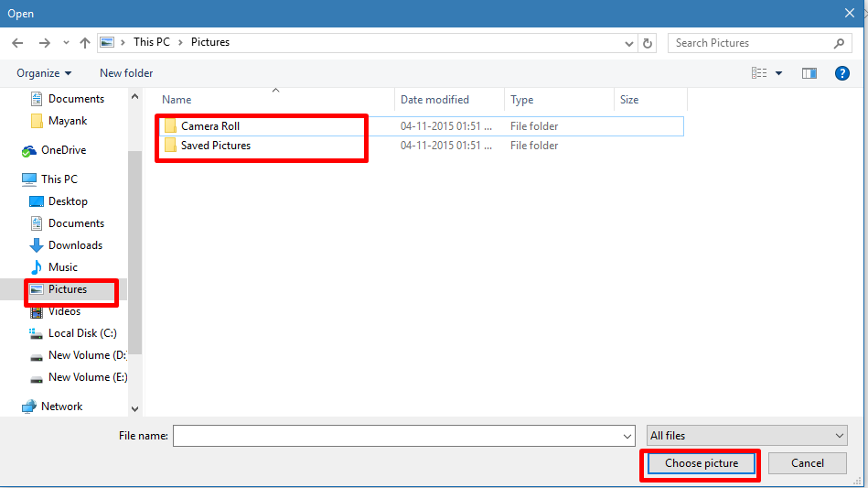
Task: Click the Videos film icon
Action: pos(37,312)
